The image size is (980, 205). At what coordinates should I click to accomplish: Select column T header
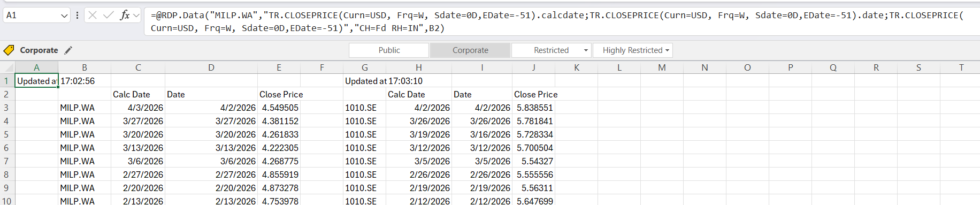coord(961,67)
